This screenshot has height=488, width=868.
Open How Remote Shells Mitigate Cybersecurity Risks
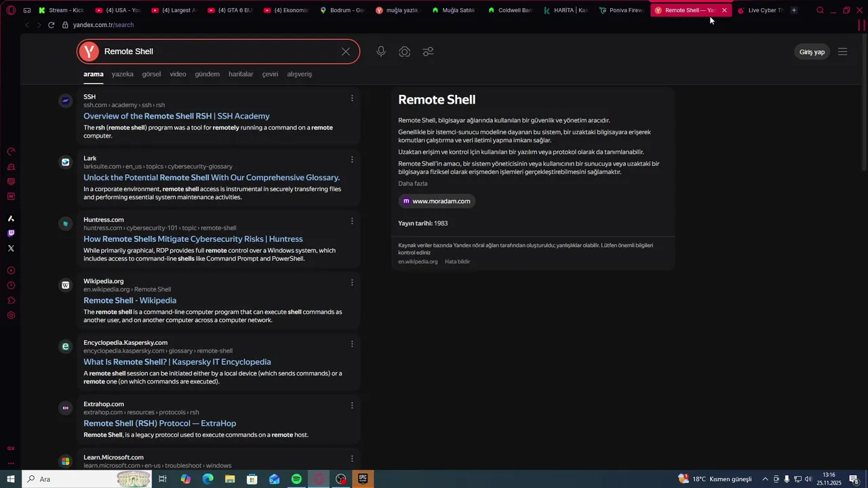(193, 239)
